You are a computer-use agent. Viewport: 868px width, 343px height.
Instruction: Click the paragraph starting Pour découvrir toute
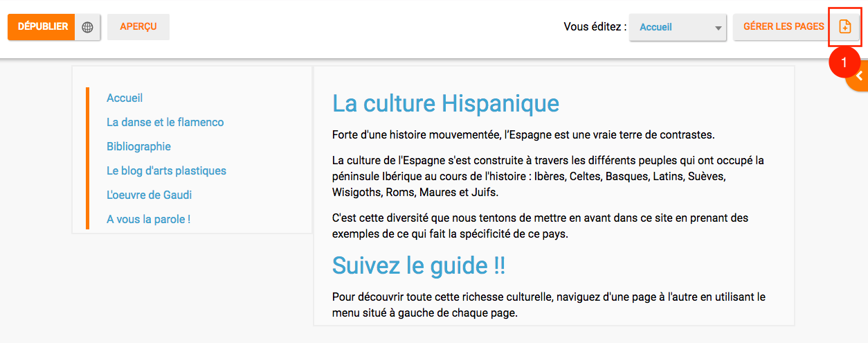pos(548,305)
